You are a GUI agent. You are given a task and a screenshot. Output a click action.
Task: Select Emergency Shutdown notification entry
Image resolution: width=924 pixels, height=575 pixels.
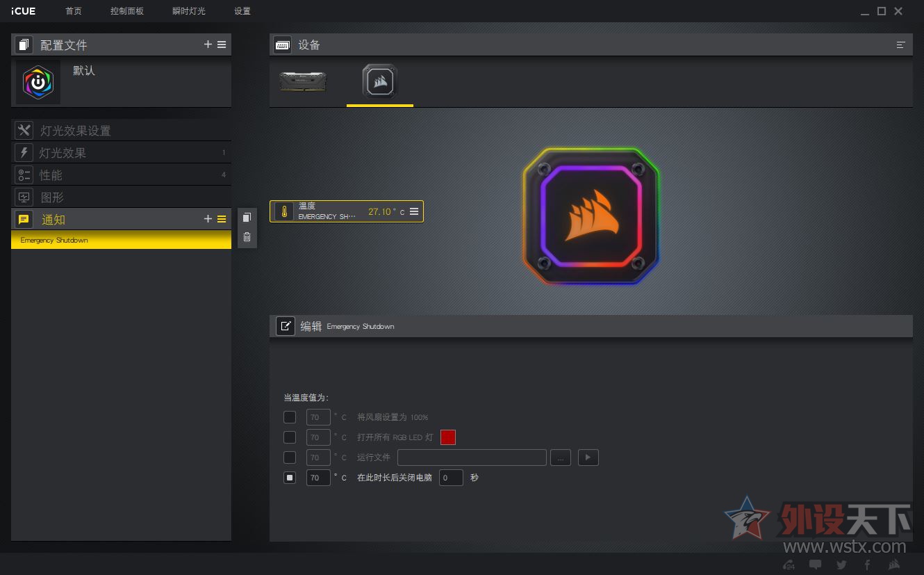click(x=121, y=240)
